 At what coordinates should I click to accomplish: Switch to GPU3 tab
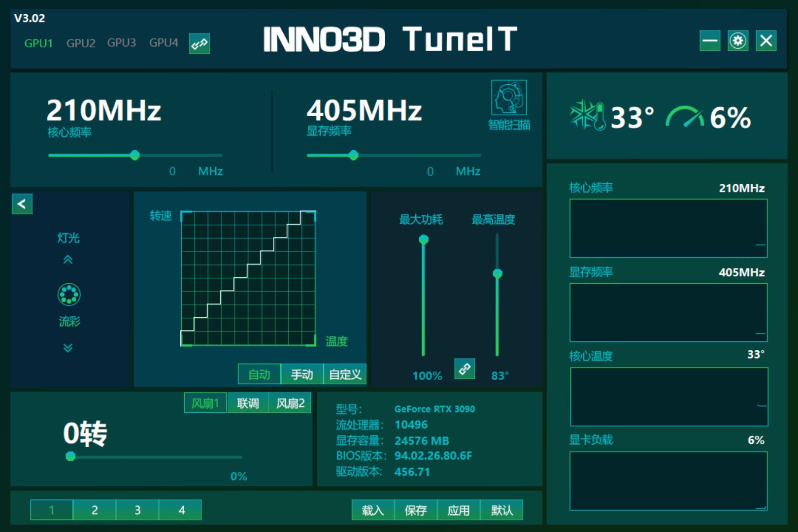click(x=122, y=43)
